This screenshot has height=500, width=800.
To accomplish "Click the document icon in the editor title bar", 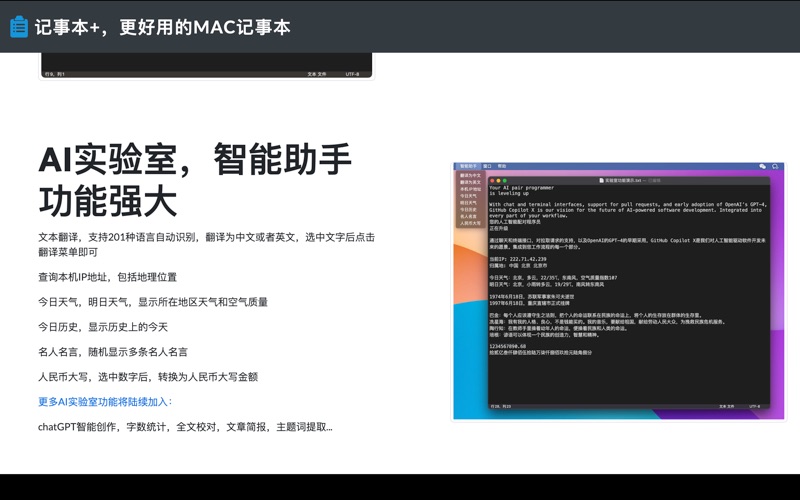I will (x=600, y=181).
